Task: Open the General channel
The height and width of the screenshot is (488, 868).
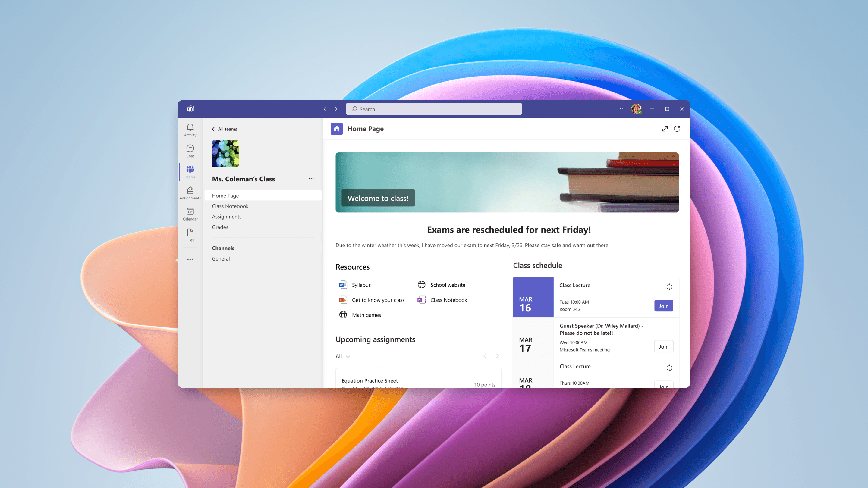Action: (x=221, y=259)
